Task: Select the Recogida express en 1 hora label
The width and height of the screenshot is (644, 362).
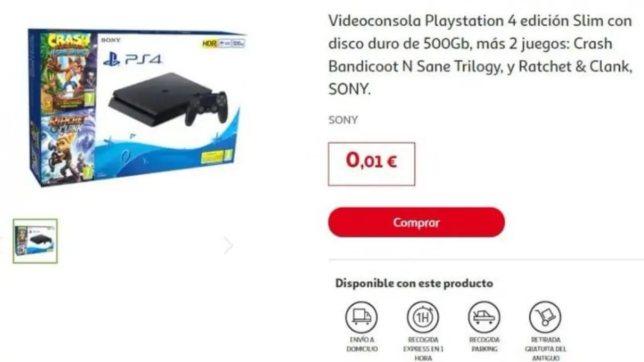Action: (423, 349)
